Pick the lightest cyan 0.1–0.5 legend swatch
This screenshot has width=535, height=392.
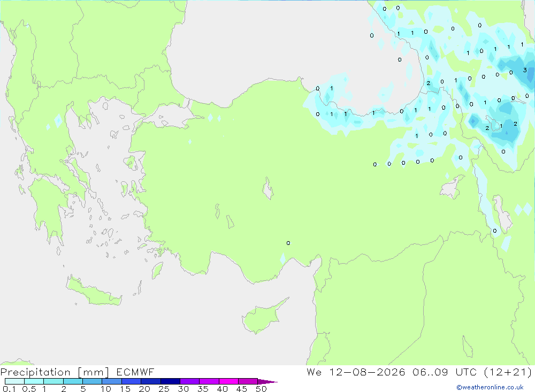point(14,381)
